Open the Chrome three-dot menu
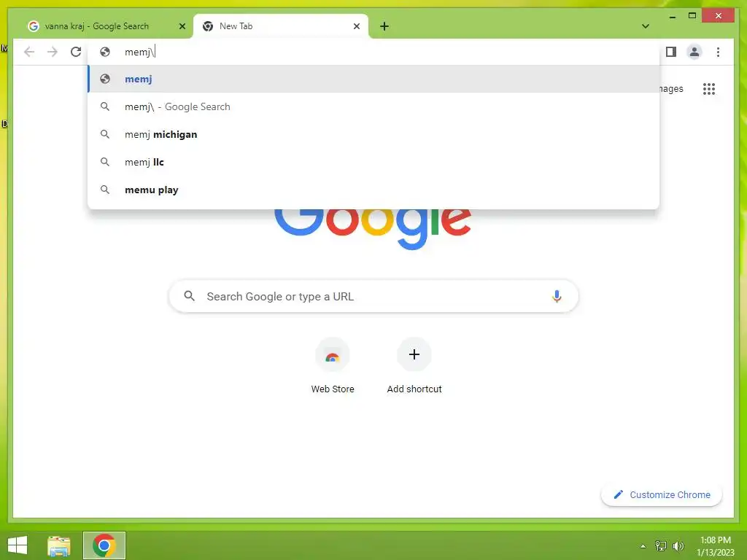This screenshot has width=747, height=560. [718, 52]
